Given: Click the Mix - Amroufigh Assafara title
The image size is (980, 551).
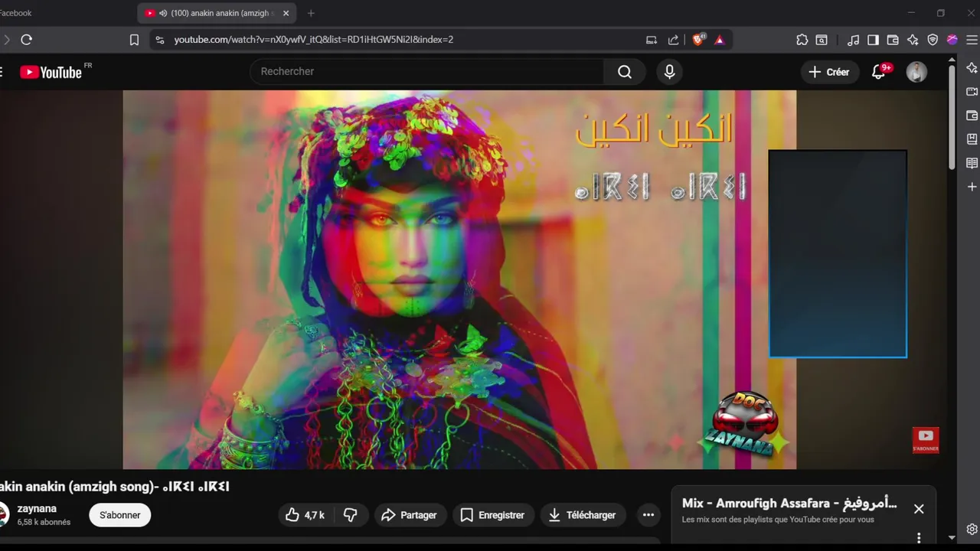Looking at the screenshot, I should tap(789, 503).
